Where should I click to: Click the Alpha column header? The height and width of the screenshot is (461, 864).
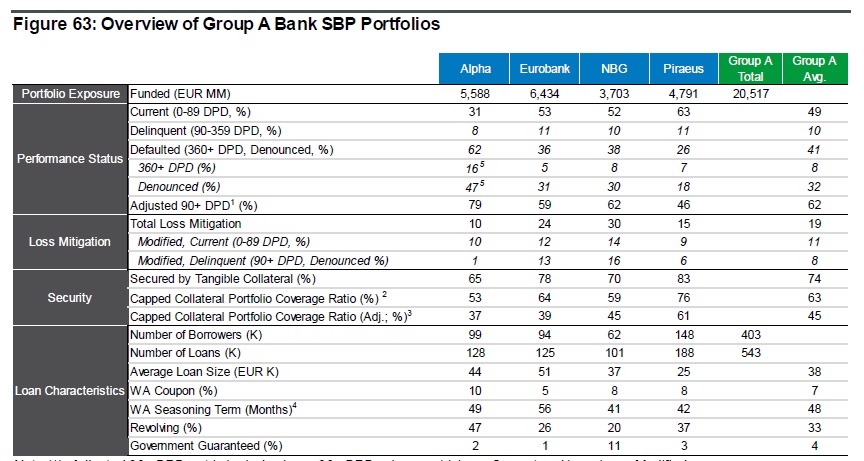pos(475,69)
